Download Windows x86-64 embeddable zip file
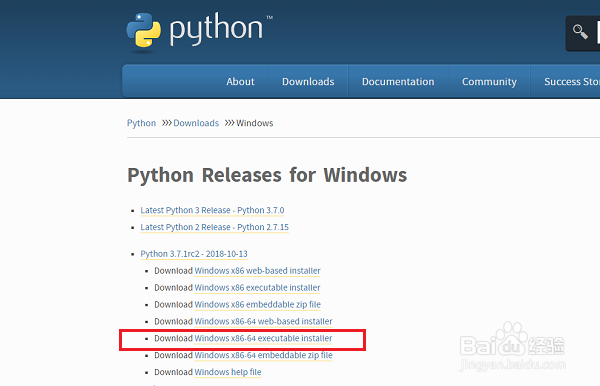The width and height of the screenshot is (600, 386). (263, 355)
